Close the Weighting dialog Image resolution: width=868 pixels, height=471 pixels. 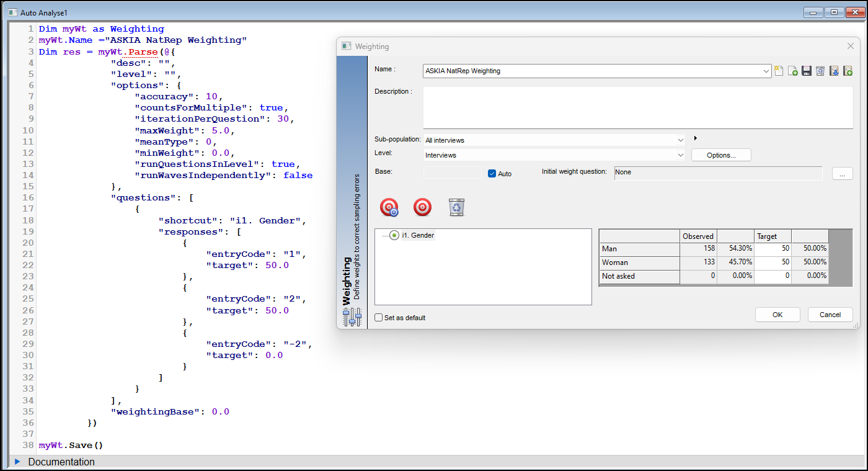[x=850, y=46]
